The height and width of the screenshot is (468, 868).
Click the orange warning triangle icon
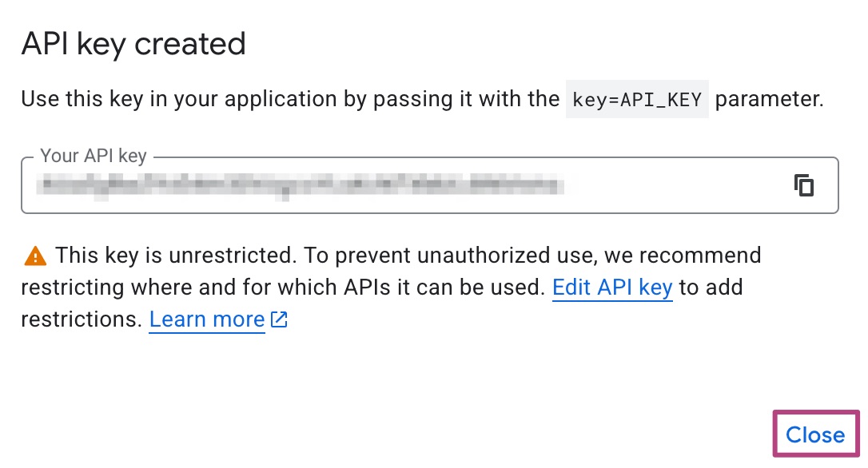point(35,256)
